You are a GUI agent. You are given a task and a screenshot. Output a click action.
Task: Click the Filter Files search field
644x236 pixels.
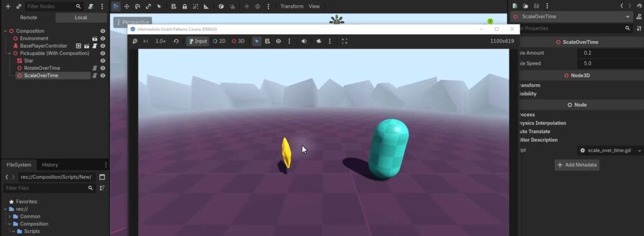50,188
